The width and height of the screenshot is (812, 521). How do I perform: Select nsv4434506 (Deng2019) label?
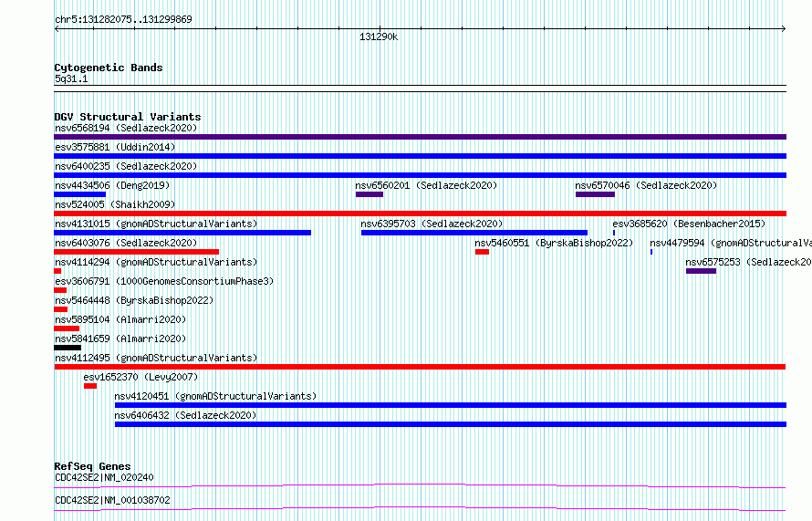click(x=112, y=185)
